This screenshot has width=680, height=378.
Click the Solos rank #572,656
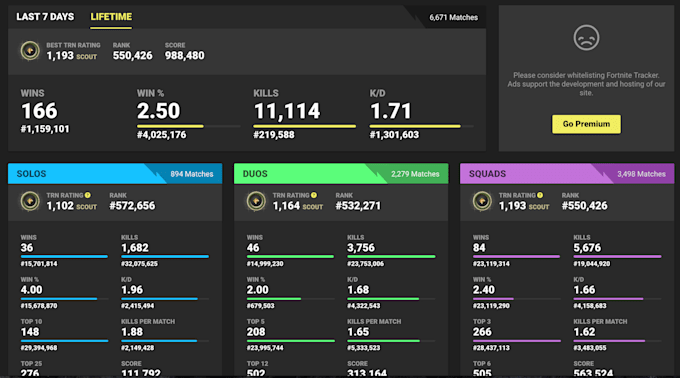132,205
